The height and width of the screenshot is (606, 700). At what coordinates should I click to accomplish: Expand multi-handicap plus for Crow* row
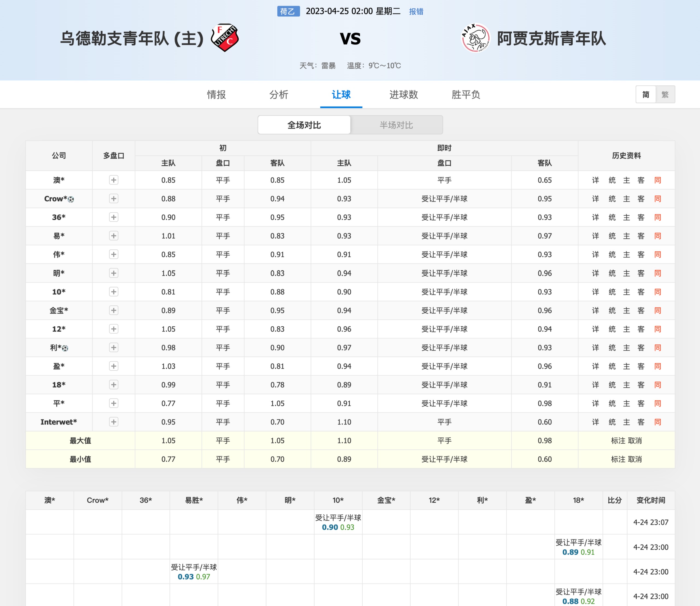click(x=114, y=198)
